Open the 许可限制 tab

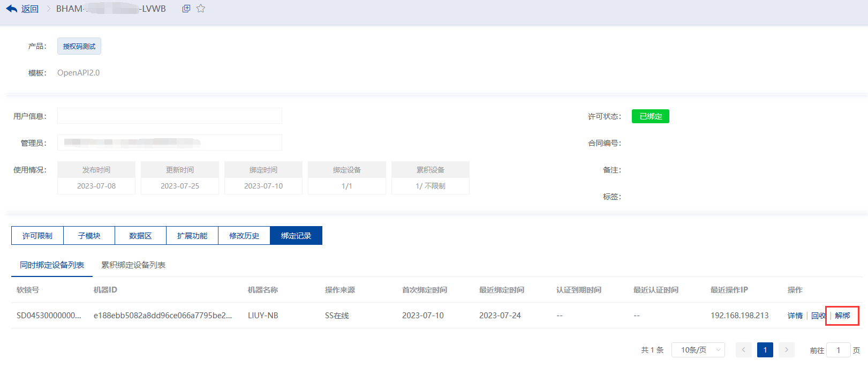pyautogui.click(x=37, y=236)
